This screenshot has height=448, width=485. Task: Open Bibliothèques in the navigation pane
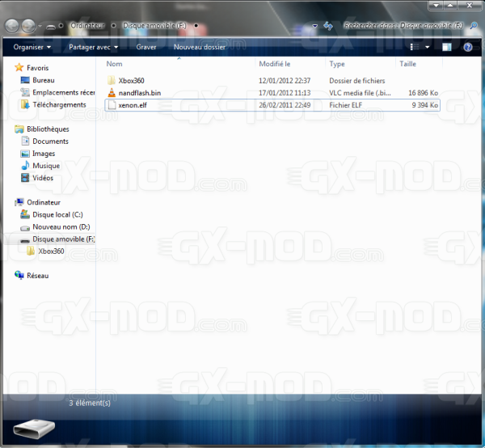click(48, 129)
